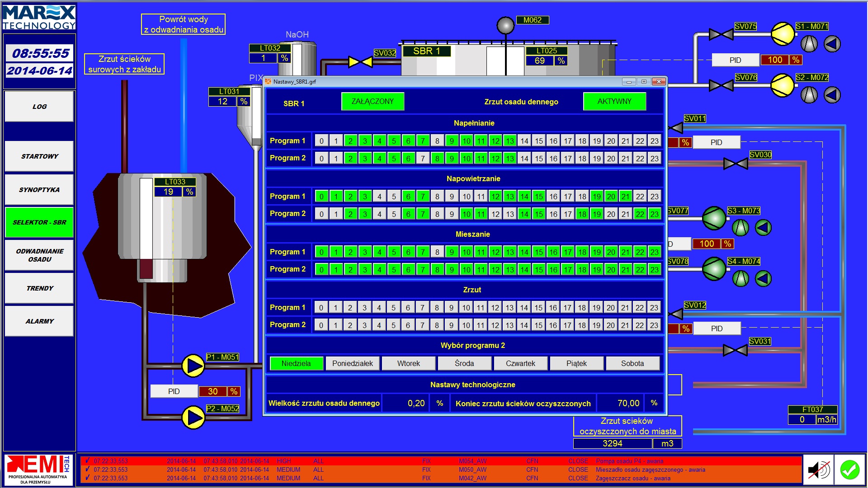Open the ALARMY screen
This screenshot has width=868, height=488.
pyautogui.click(x=39, y=321)
